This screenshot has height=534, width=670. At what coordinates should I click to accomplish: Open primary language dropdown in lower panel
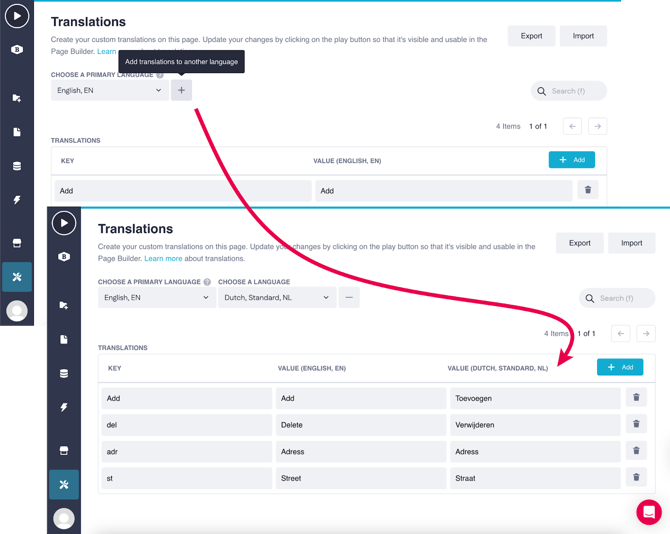click(156, 297)
